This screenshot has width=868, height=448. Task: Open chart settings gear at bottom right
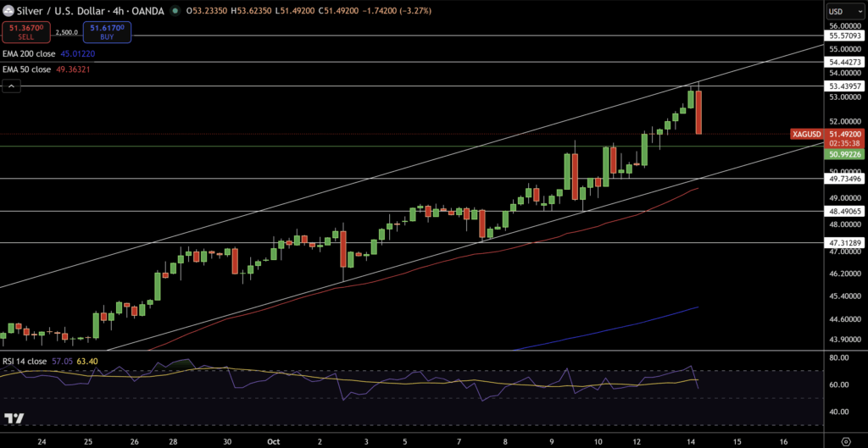[x=845, y=440]
